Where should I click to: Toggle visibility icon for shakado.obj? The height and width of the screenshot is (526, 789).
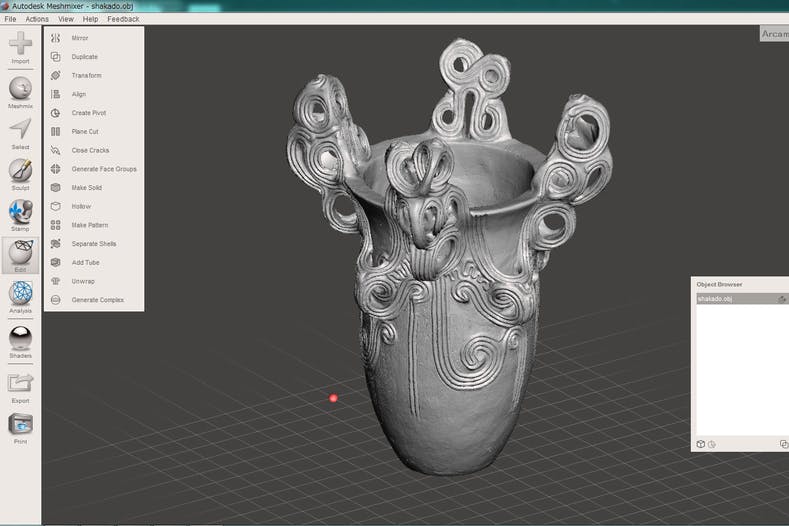coord(782,299)
